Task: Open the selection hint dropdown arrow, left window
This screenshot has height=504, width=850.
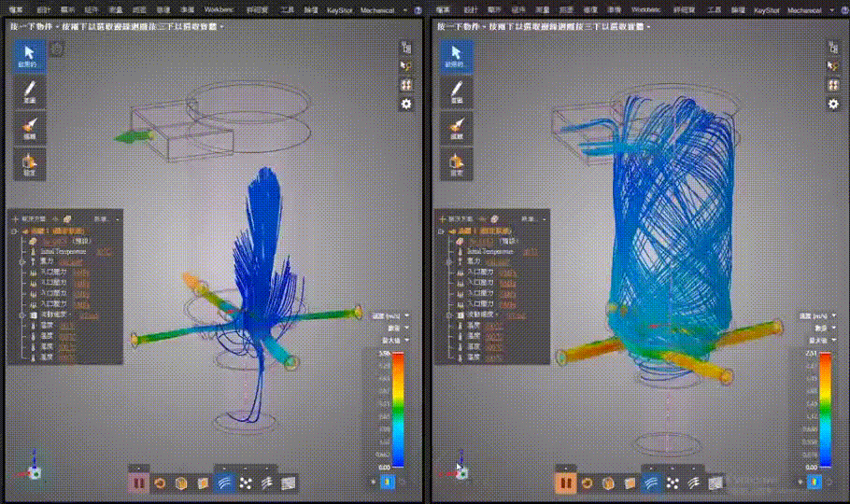Action: click(x=222, y=26)
